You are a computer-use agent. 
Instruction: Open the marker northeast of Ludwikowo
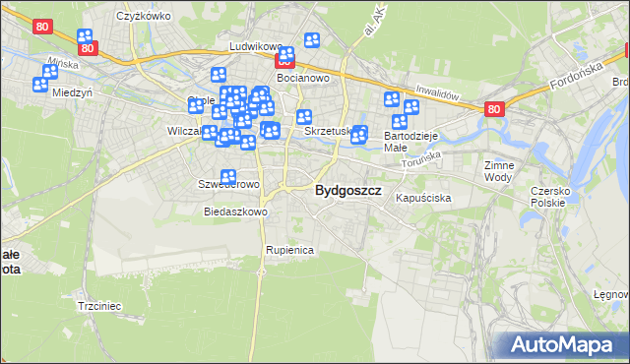point(312,40)
